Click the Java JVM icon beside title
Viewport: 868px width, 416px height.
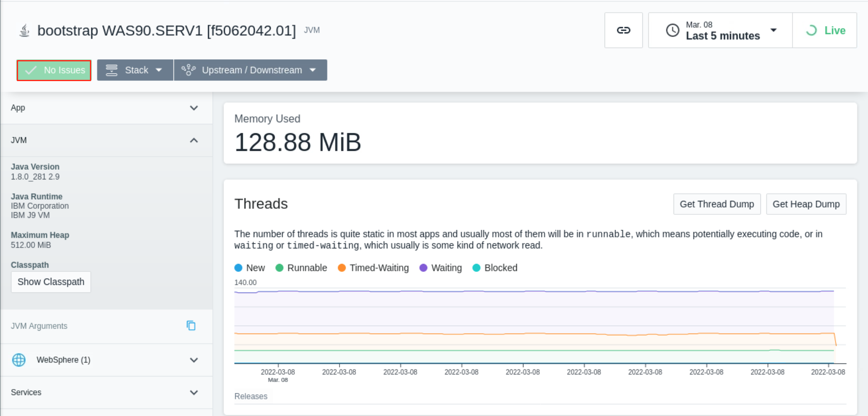pos(24,31)
